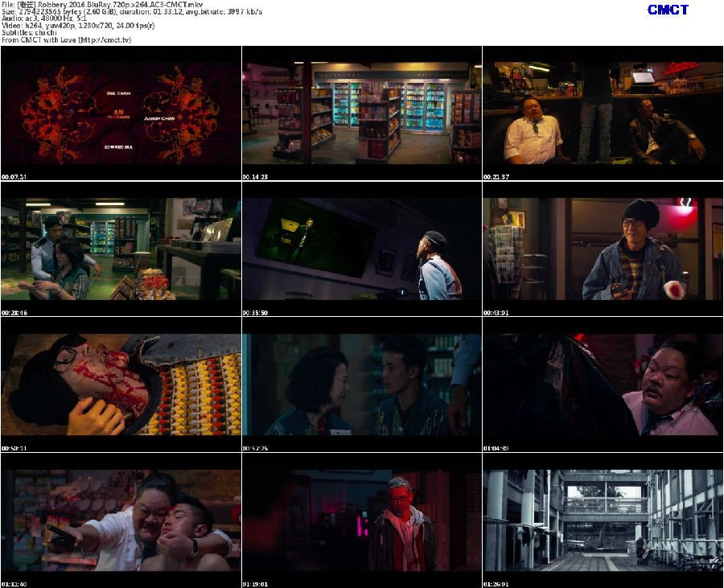
Task: Click the 00:35:50 timestamp label
Action: pyautogui.click(x=255, y=312)
